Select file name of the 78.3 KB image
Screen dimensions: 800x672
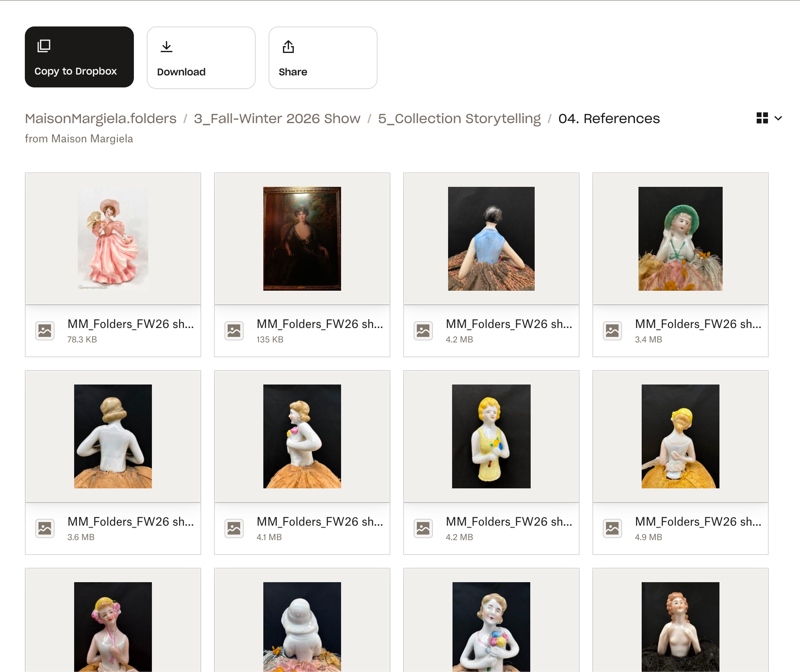[x=131, y=324]
